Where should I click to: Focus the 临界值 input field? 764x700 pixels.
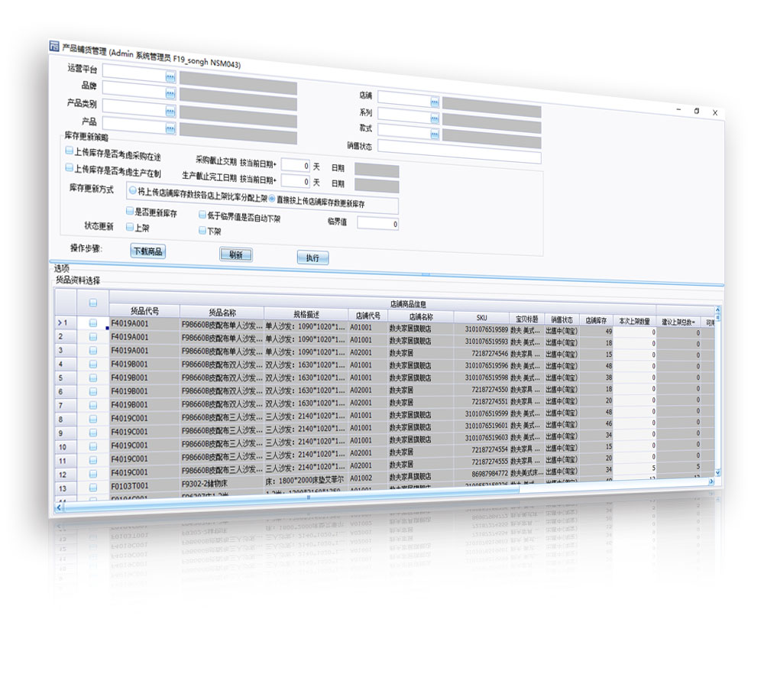377,224
